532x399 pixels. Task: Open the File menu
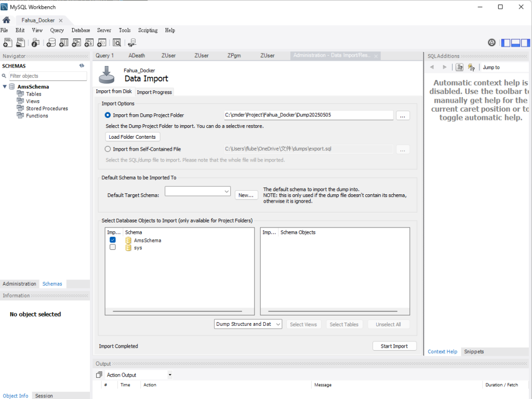[4, 30]
